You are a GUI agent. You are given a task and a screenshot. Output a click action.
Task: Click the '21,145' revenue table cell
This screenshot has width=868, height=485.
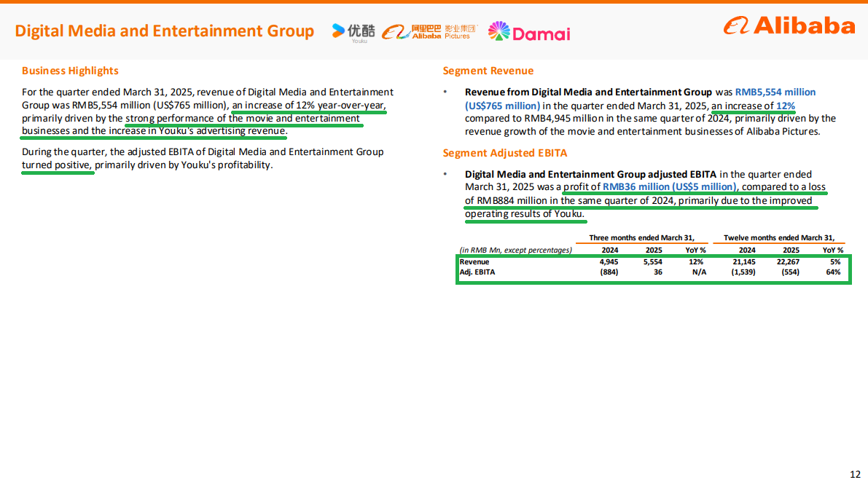(744, 262)
